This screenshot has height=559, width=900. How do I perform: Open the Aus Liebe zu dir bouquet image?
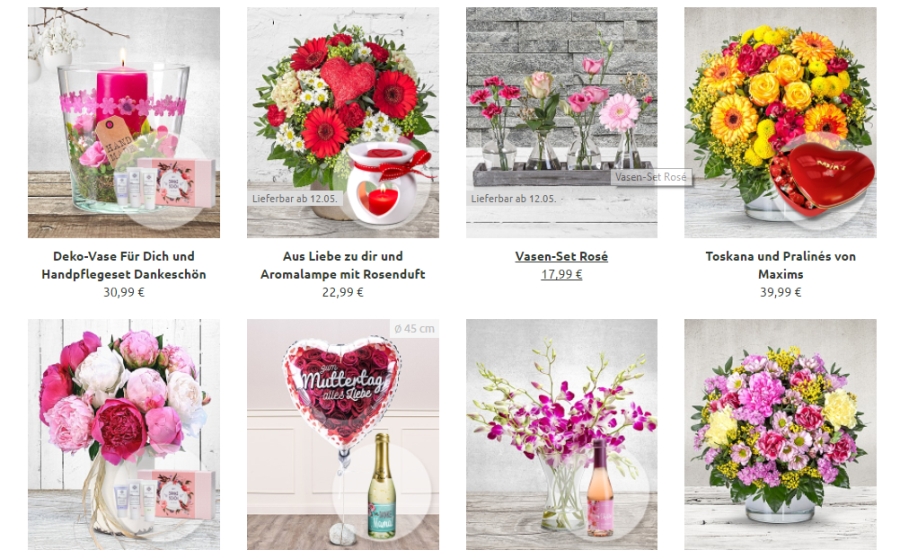point(343,122)
